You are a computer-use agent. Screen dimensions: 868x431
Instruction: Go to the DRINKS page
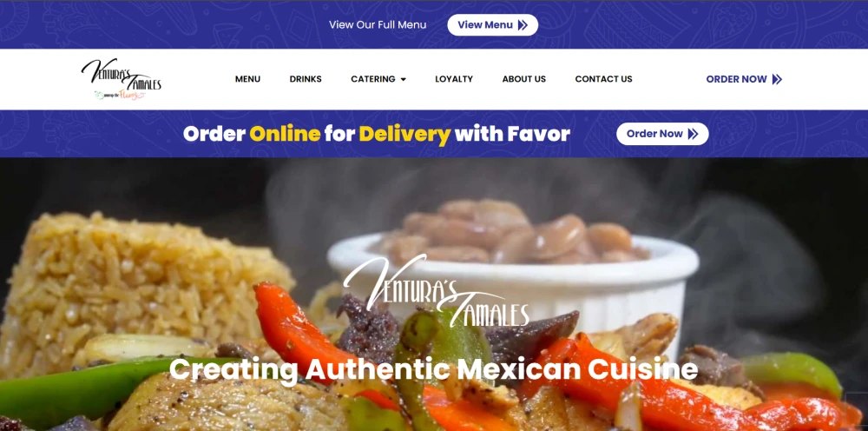pos(306,79)
